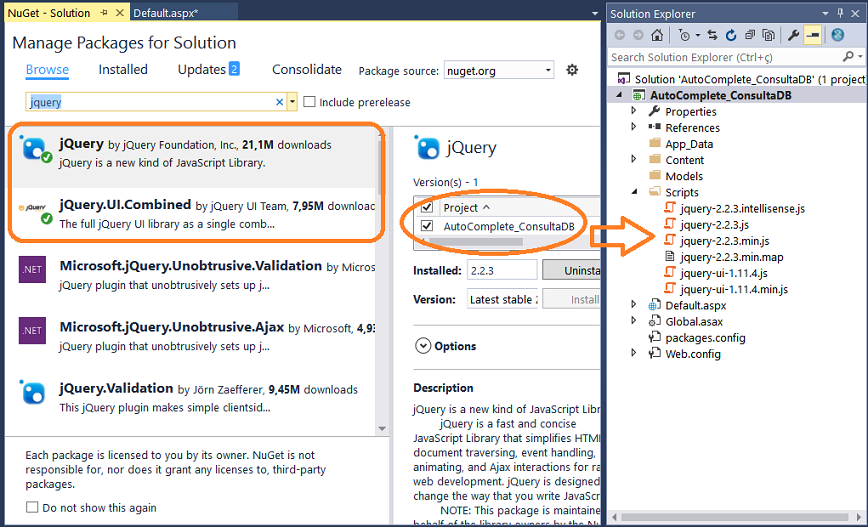Screen dimensions: 868x527
Task: Close the NuGet - Solution tab
Action: point(119,12)
